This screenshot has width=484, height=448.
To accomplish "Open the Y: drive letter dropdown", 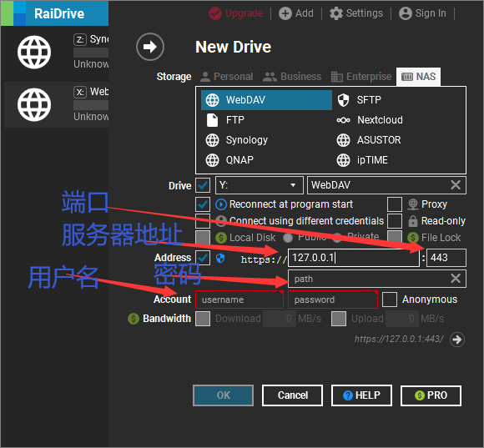I will tap(260, 185).
